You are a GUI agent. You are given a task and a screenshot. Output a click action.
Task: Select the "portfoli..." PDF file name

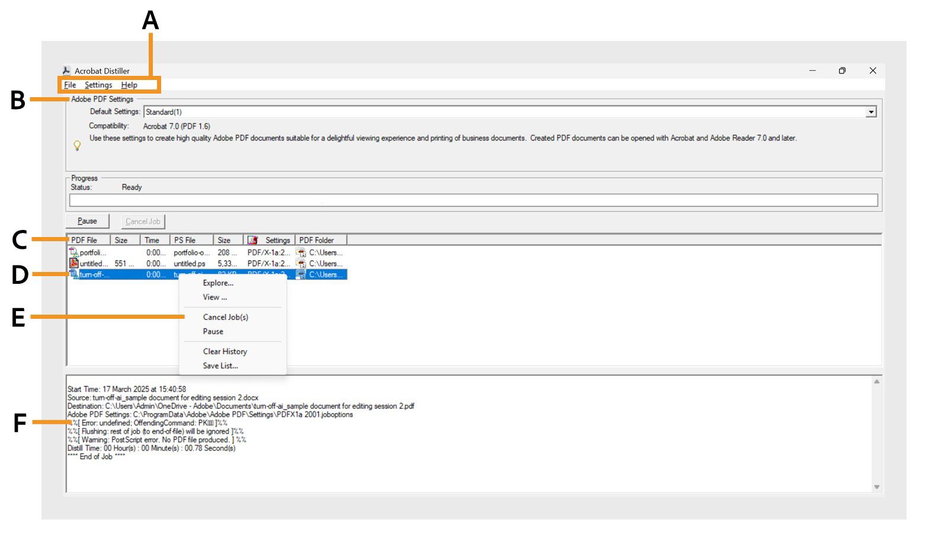(x=93, y=252)
